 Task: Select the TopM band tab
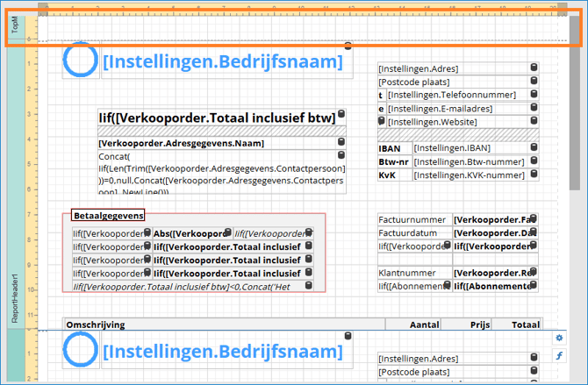point(14,25)
